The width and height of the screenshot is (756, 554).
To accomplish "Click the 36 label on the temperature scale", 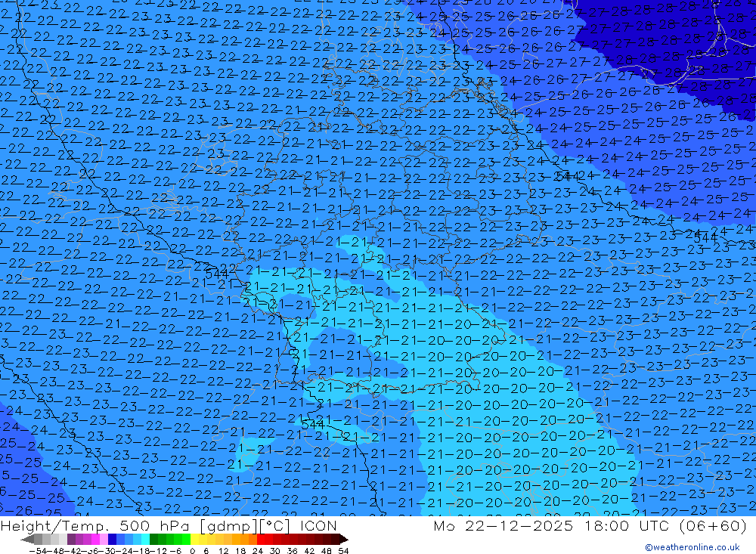I will click(x=292, y=551).
